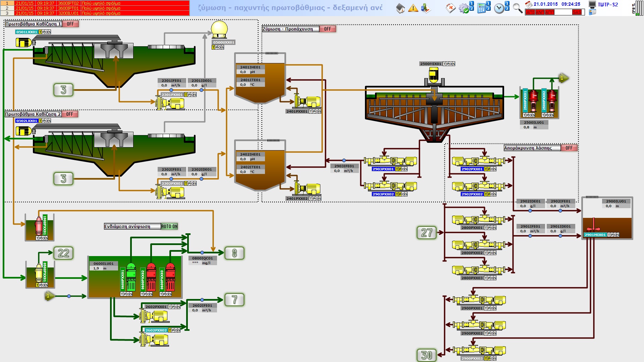Go to linked screen 8
Image resolution: width=644 pixels, height=362 pixels.
(234, 253)
